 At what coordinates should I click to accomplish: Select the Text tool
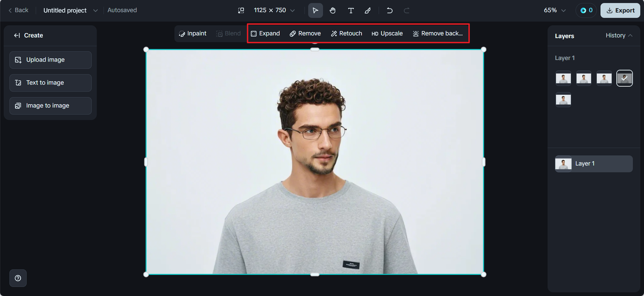click(351, 10)
